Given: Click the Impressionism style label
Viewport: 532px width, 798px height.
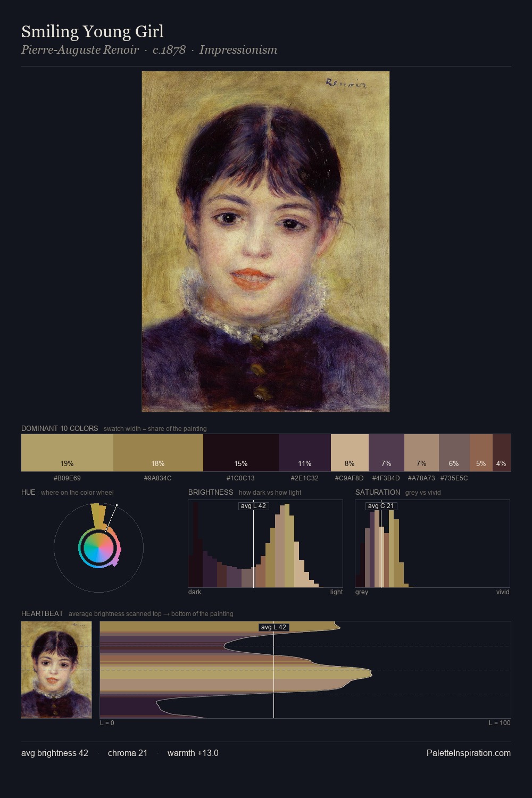Looking at the screenshot, I should 238,50.
